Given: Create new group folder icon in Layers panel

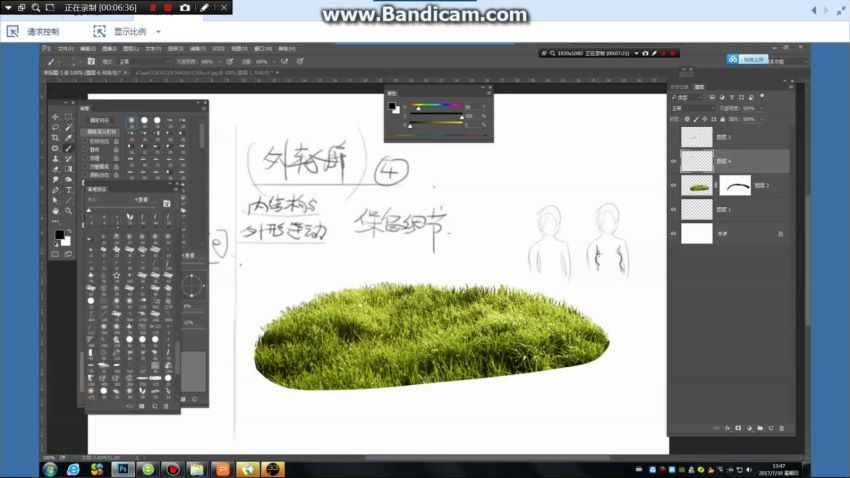Looking at the screenshot, I should click(x=760, y=428).
